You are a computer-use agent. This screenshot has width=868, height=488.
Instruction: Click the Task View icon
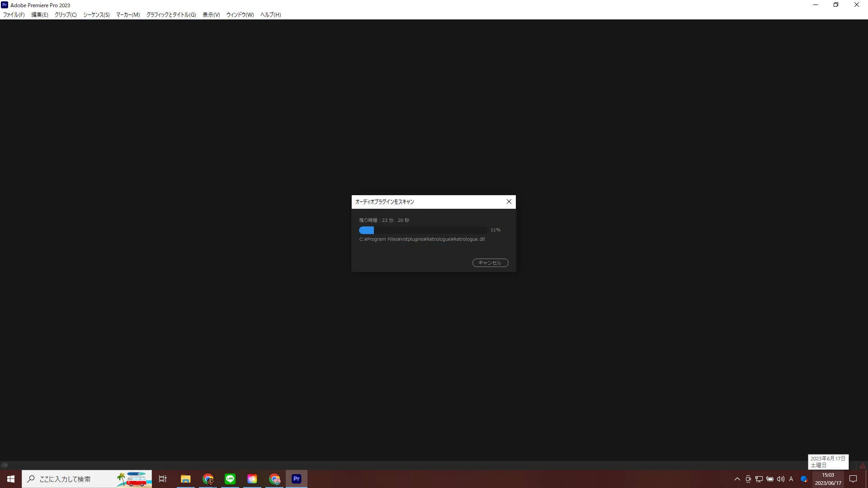[x=163, y=479]
